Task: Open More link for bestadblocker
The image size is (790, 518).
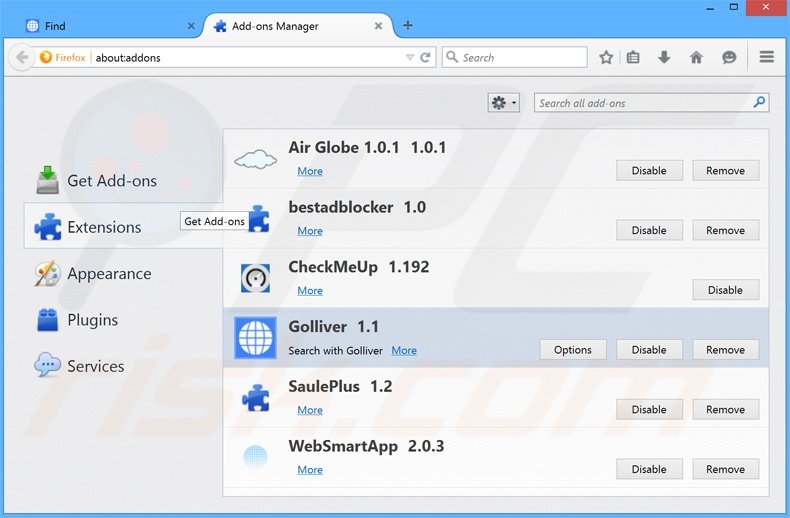Action: [310, 231]
